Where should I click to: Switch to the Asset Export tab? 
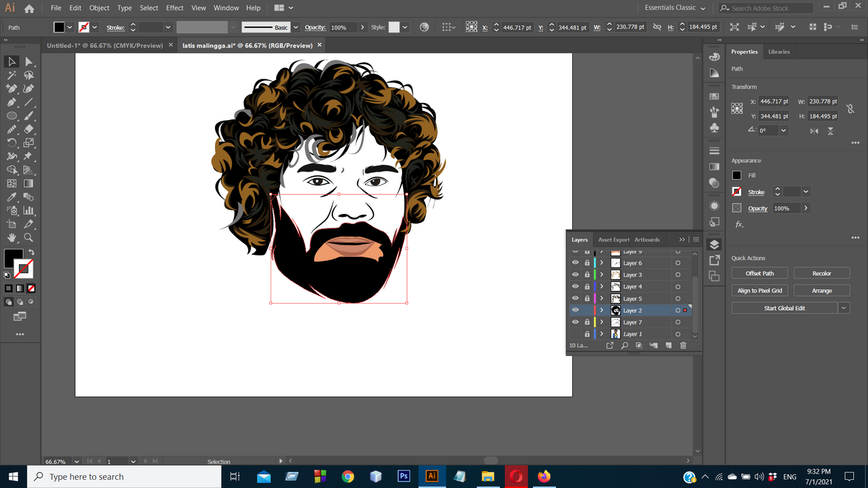(x=614, y=239)
